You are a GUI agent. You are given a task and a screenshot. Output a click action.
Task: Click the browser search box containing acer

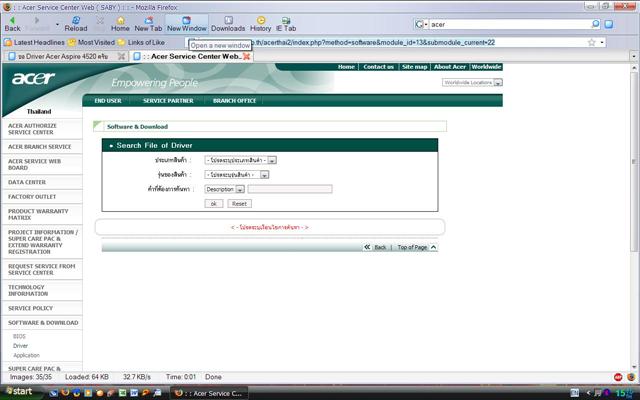coord(509,24)
